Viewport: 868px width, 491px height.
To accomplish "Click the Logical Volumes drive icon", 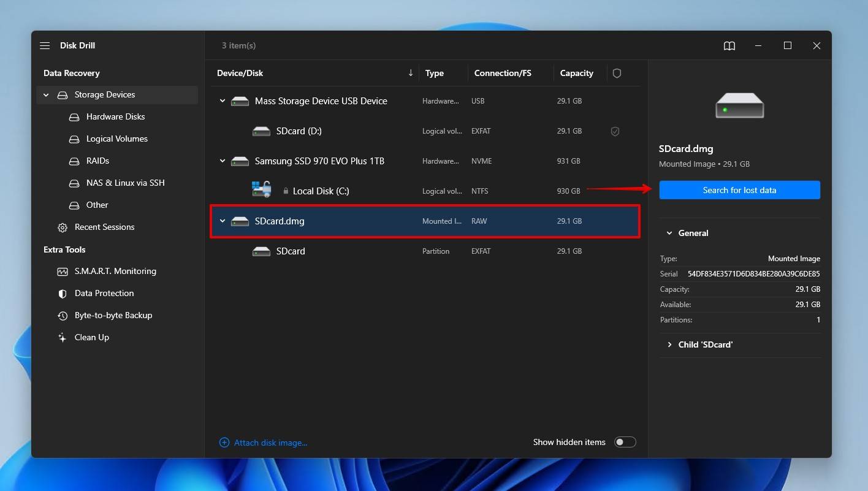I will pyautogui.click(x=74, y=139).
